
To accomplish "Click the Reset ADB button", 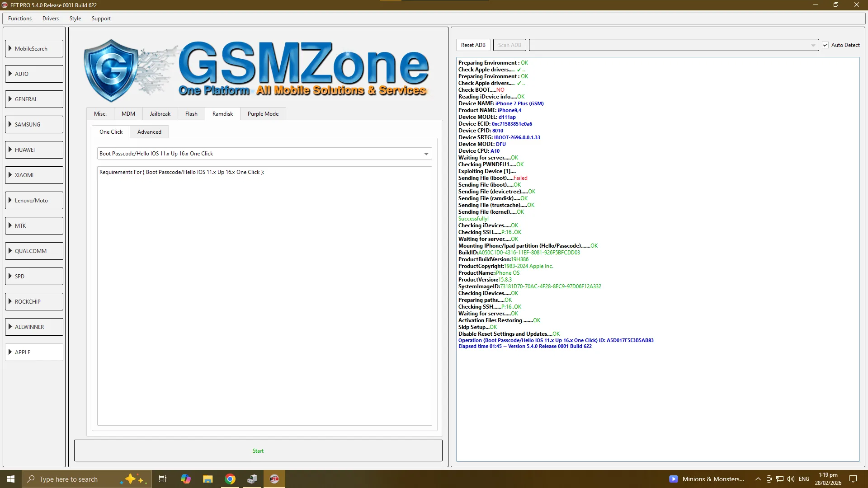I will point(473,45).
